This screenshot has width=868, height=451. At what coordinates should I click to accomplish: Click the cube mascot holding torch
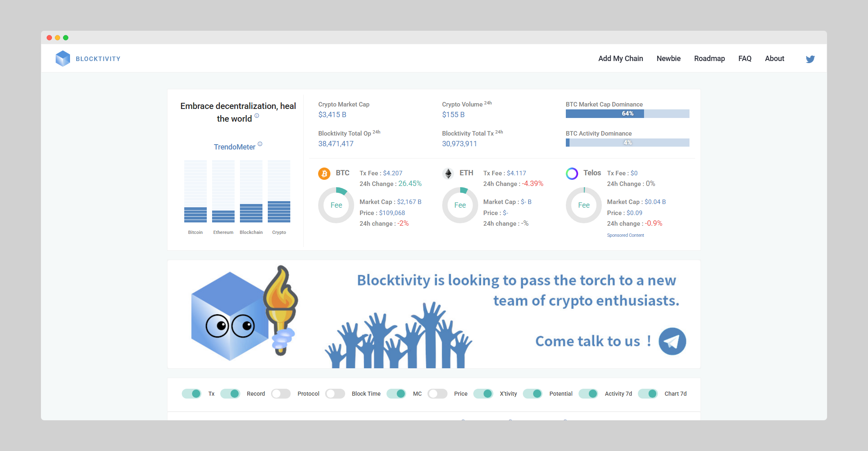(244, 313)
